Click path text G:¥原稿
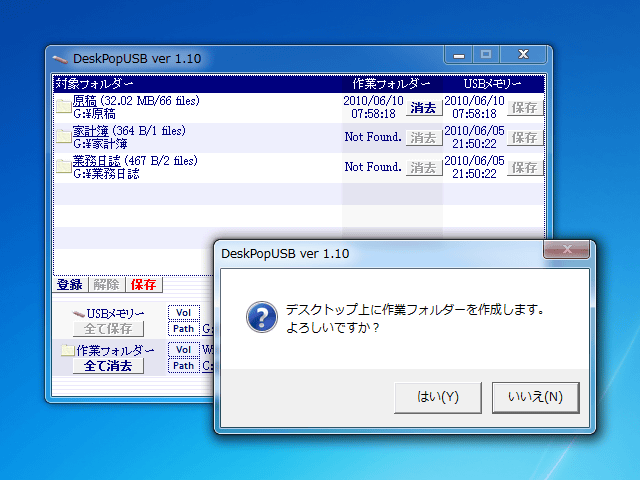The height and width of the screenshot is (480, 640). [x=94, y=113]
